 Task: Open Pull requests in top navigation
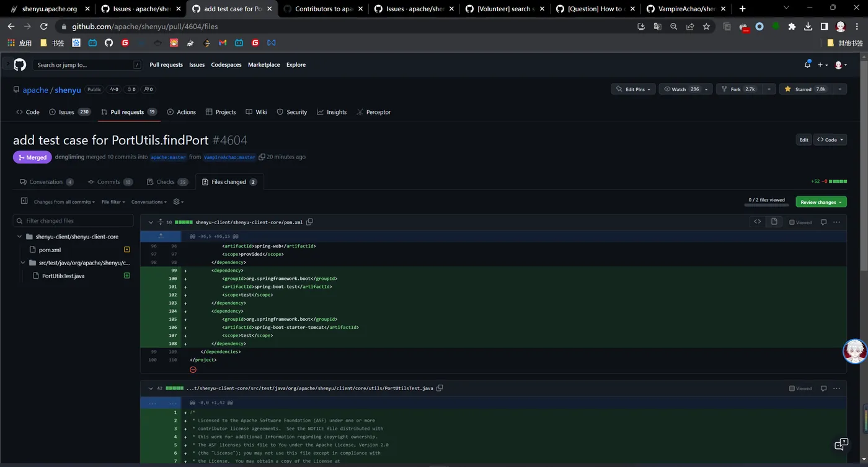click(x=166, y=64)
